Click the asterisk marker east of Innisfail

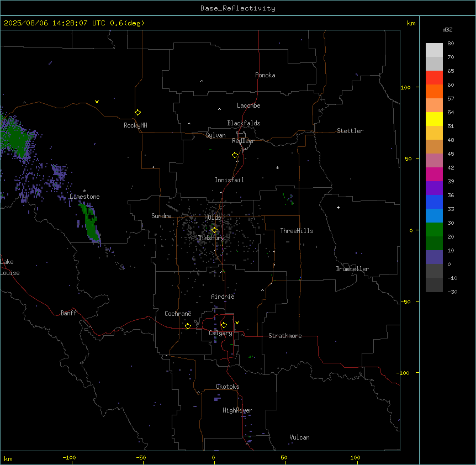tap(277, 167)
